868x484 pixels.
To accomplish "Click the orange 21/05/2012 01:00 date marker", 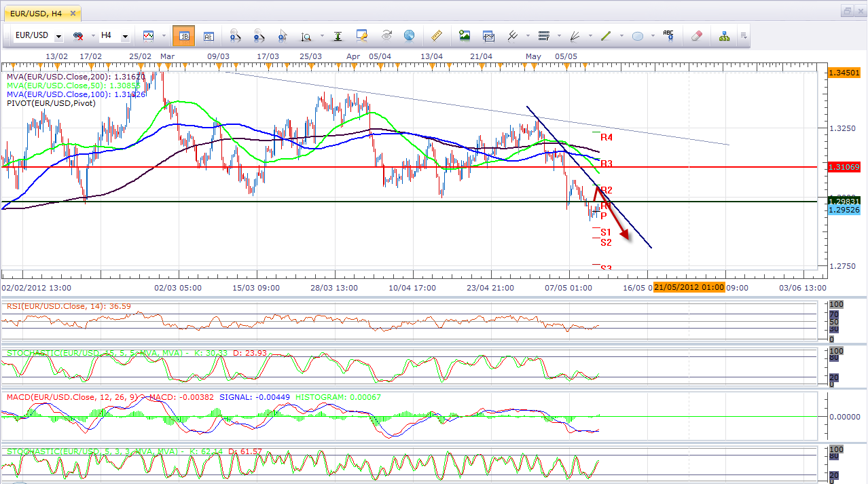I will pyautogui.click(x=688, y=287).
